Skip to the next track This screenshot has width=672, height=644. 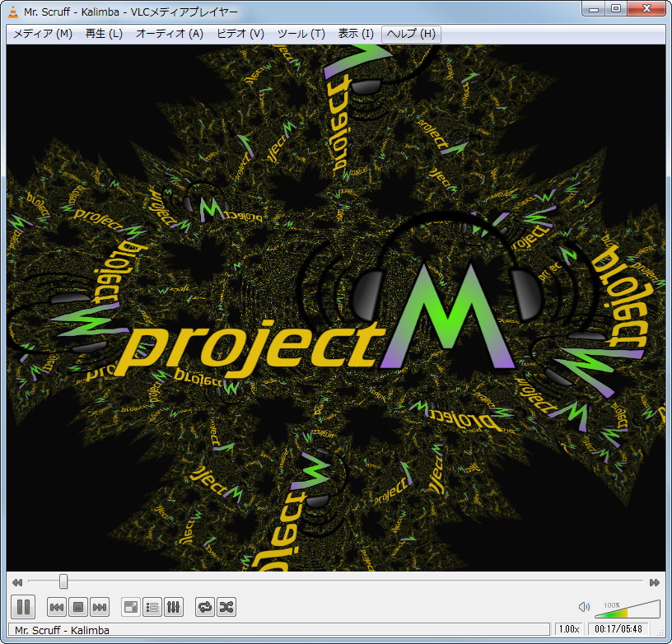pyautogui.click(x=100, y=607)
